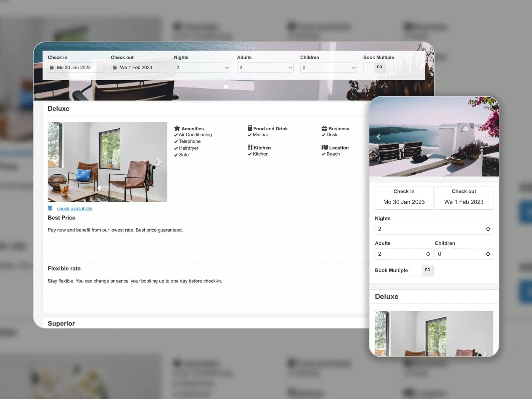Click next arrow on mobile Deluxe photo
532x399 pixels.
point(484,354)
